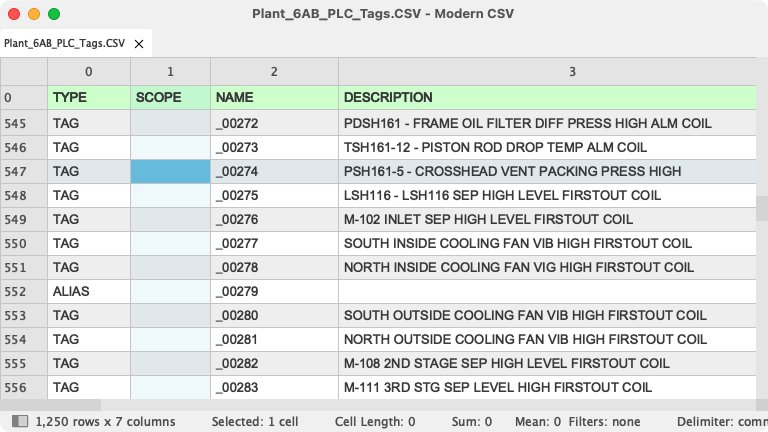Screen dimensions: 768x432
Task: Select row number 546
Action: pos(24,147)
